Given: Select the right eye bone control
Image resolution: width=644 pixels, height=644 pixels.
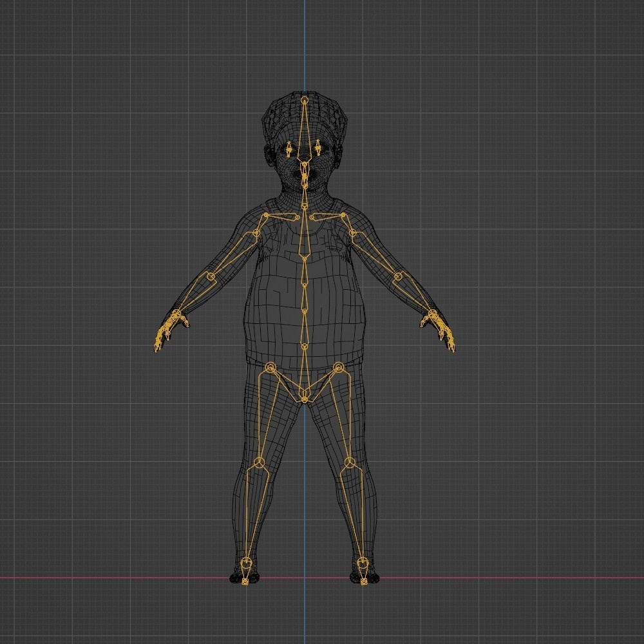Looking at the screenshot, I should click(x=317, y=148).
